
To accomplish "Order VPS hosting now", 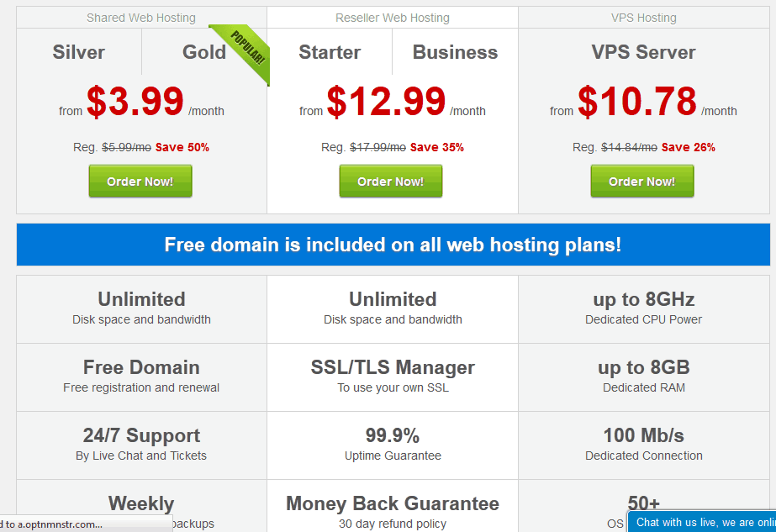I will (x=641, y=182).
